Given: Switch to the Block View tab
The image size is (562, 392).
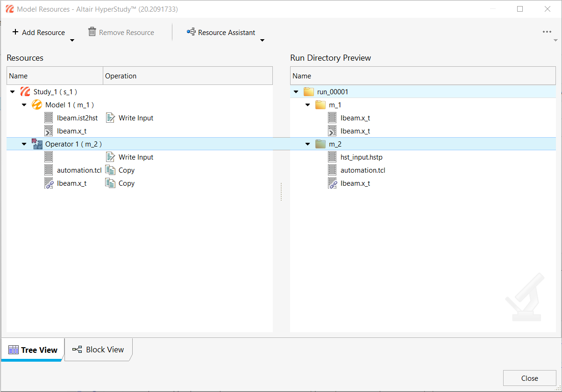Looking at the screenshot, I should pyautogui.click(x=99, y=350).
